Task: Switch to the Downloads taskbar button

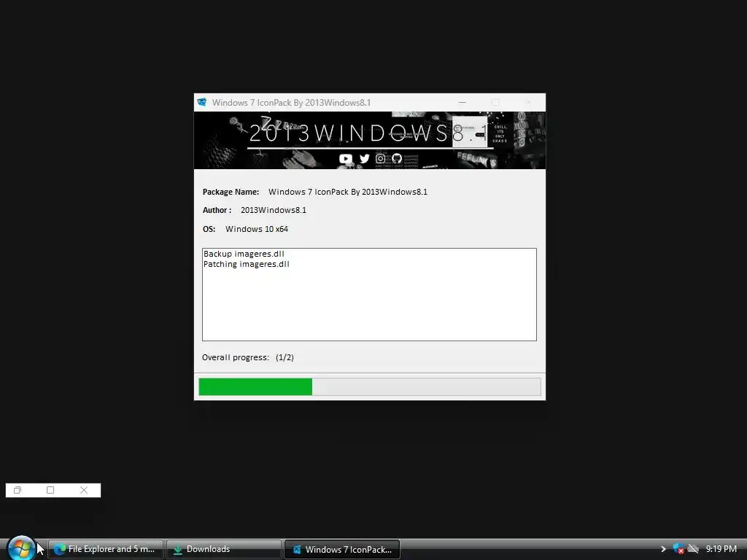Action: click(x=224, y=549)
